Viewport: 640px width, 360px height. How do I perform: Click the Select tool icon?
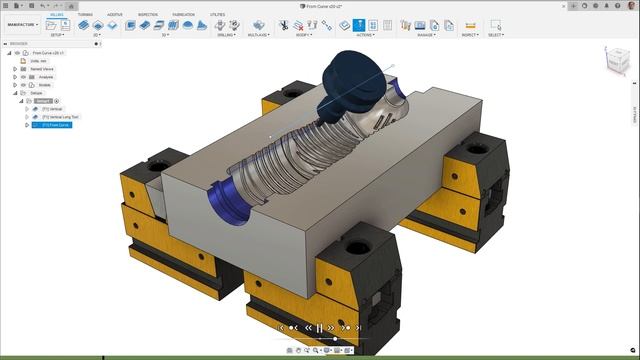pos(496,25)
